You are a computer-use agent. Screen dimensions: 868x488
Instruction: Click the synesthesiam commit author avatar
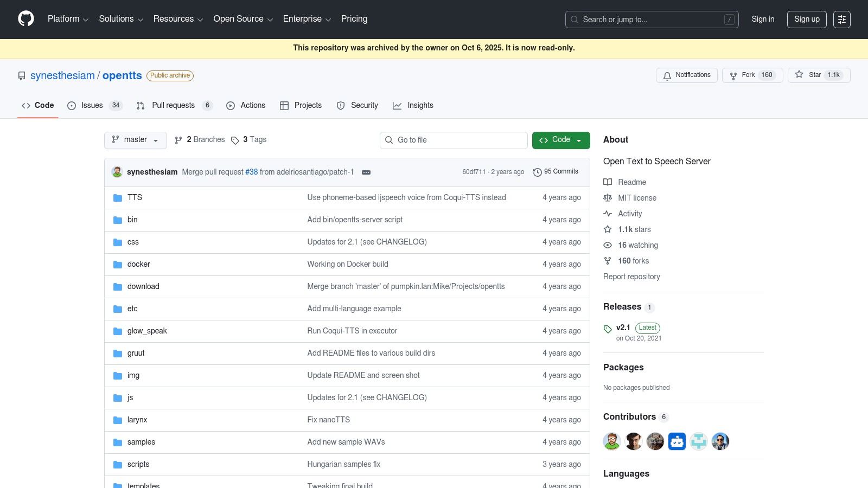coord(117,172)
